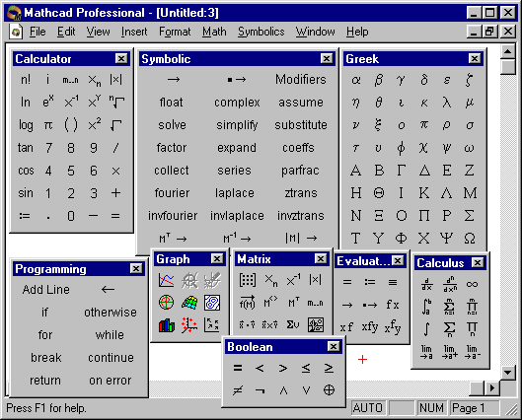Close the Graph palette
This screenshot has width=522, height=420.
click(x=217, y=258)
